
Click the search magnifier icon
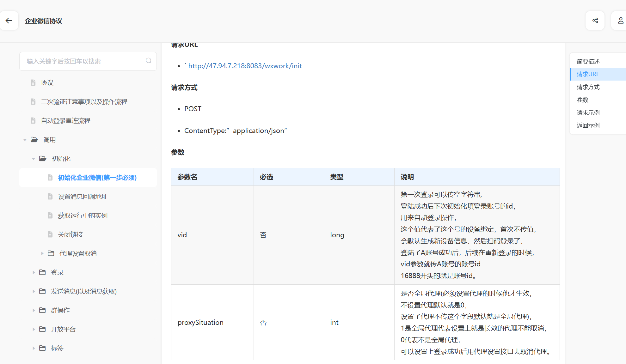pyautogui.click(x=149, y=61)
